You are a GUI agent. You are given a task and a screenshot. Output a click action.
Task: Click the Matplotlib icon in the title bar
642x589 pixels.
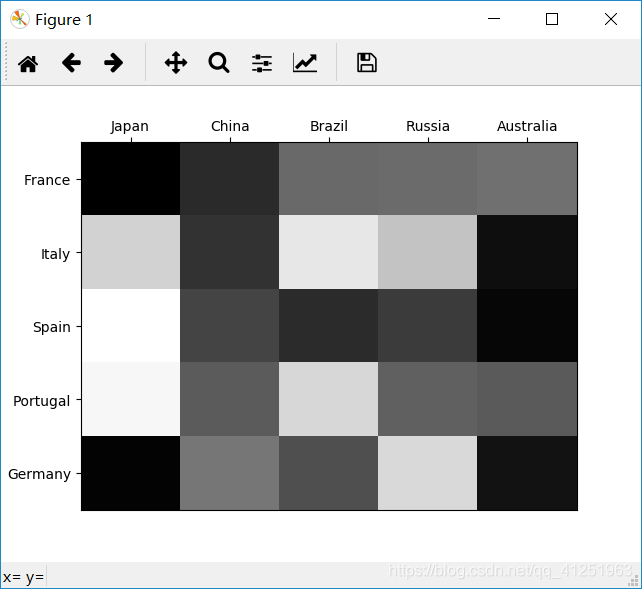19,19
